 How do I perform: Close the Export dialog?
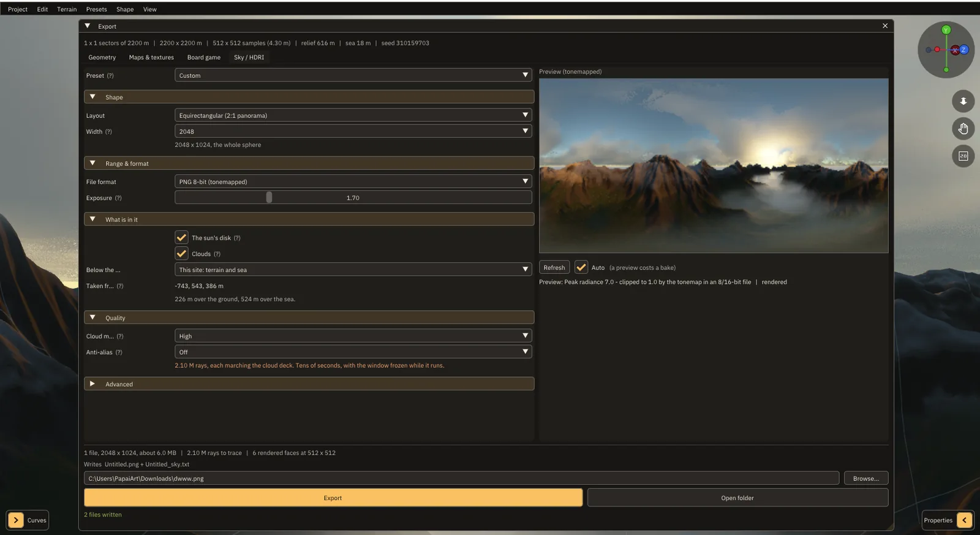(884, 26)
